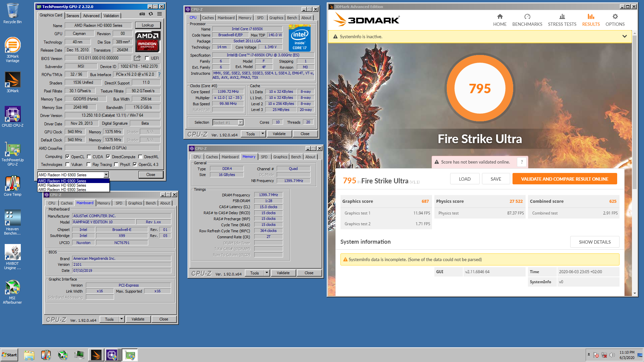
Task: Launch Core Temp desktop shortcut
Action: pos(12,186)
